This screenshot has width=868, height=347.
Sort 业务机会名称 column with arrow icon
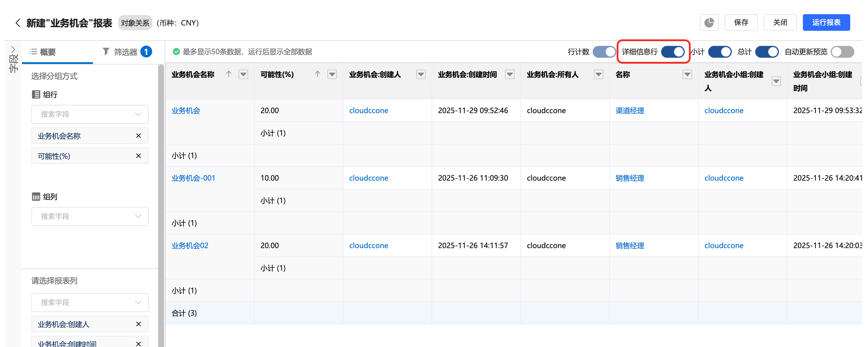click(229, 74)
